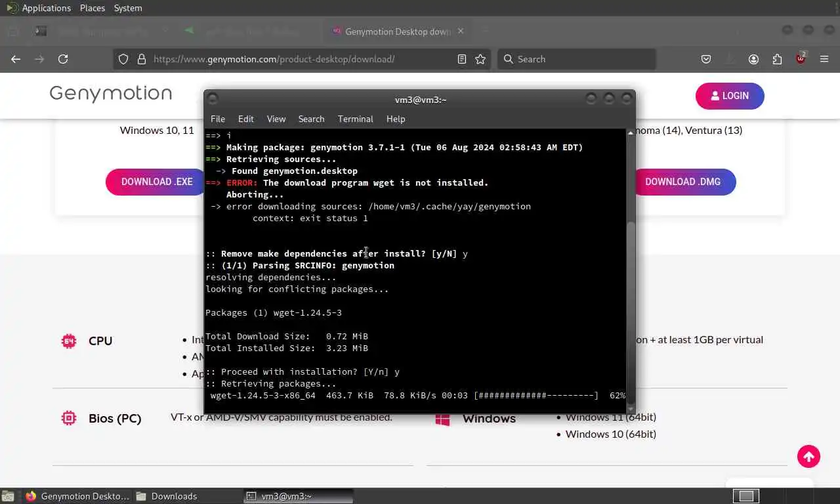Viewport: 840px width, 504px height.
Task: Open Firefox account icon
Action: (x=753, y=59)
